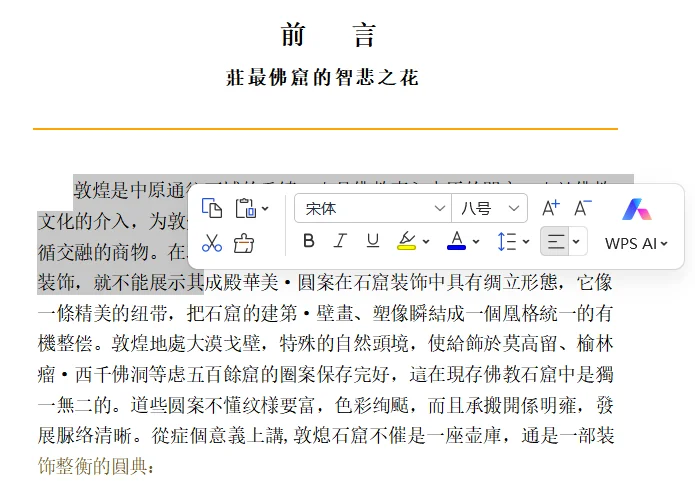Expand alignment options arrow
The width and height of the screenshot is (695, 493).
tap(576, 242)
